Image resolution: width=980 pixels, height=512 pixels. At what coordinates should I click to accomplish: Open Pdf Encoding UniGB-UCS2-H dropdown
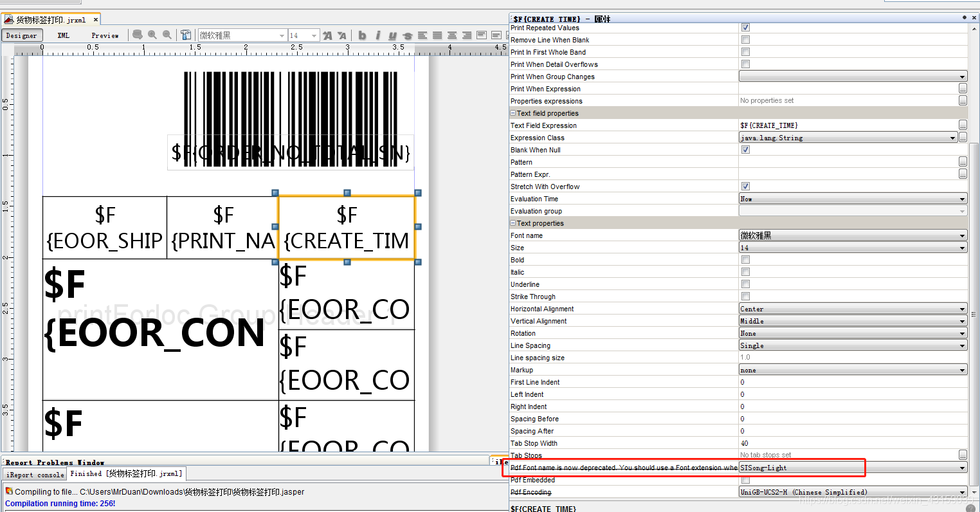(x=853, y=492)
